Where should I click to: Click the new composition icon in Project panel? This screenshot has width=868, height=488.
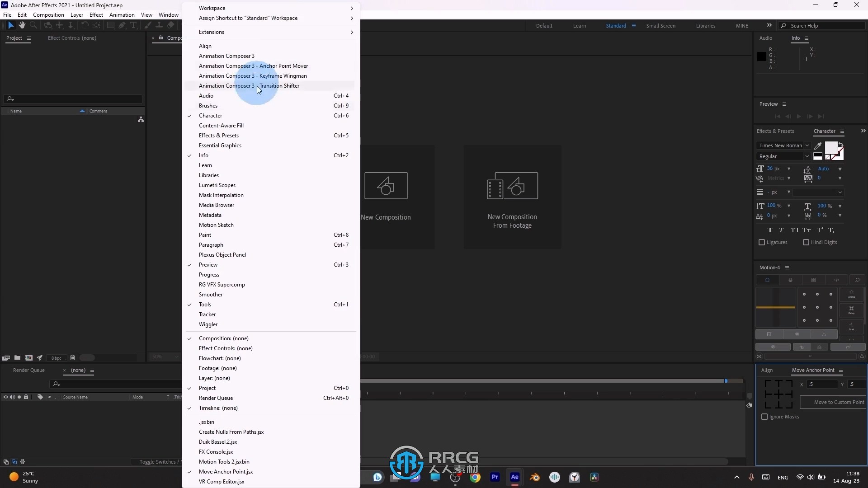[x=28, y=358]
